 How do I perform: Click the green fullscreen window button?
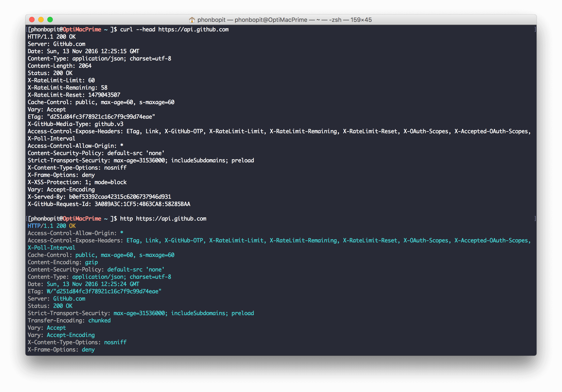pos(50,20)
